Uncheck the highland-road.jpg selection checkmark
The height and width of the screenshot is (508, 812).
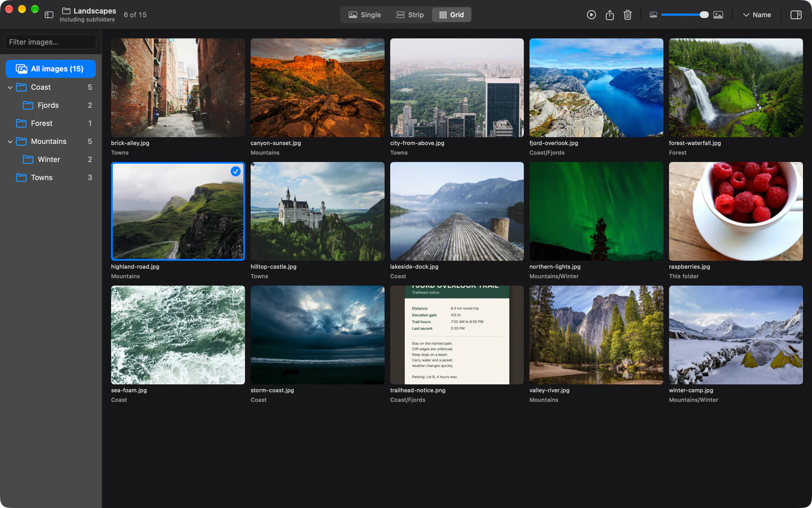[x=236, y=172]
